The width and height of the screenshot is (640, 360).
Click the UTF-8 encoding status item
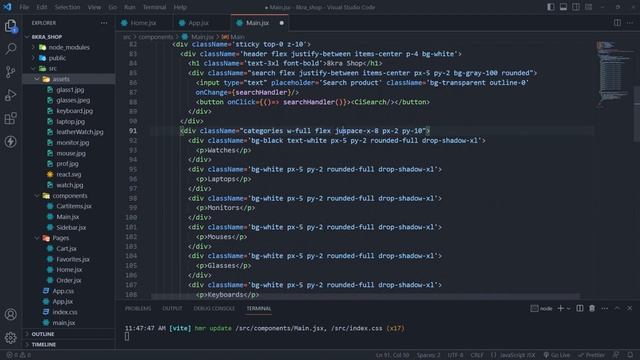[456, 355]
